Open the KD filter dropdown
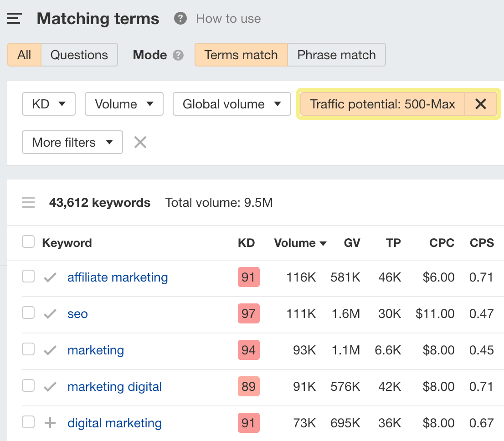The width and height of the screenshot is (504, 441). pos(48,104)
